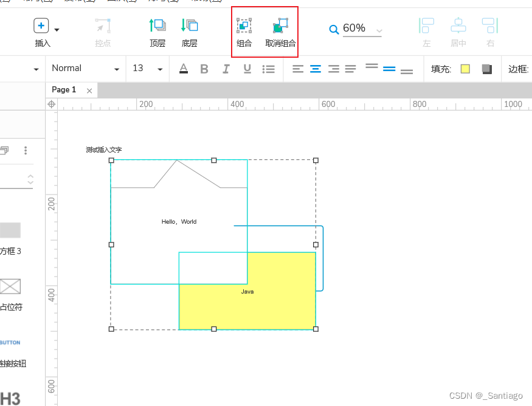Align right using the 右 icon
The width and height of the screenshot is (532, 406).
[x=490, y=33]
